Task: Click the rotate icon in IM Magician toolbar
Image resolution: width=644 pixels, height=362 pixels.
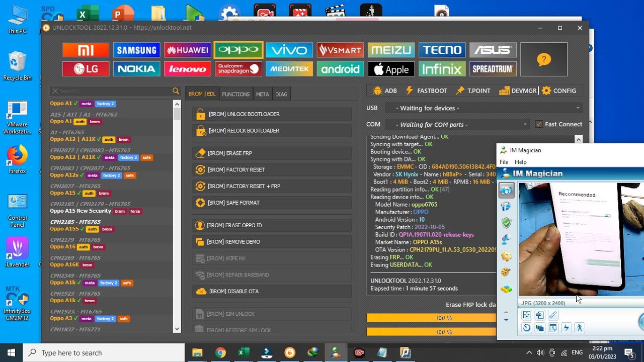Action: [x=526, y=328]
